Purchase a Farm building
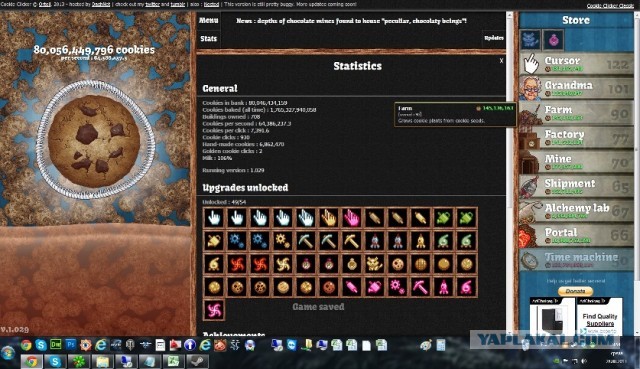This screenshot has height=369, width=640. pos(576,113)
